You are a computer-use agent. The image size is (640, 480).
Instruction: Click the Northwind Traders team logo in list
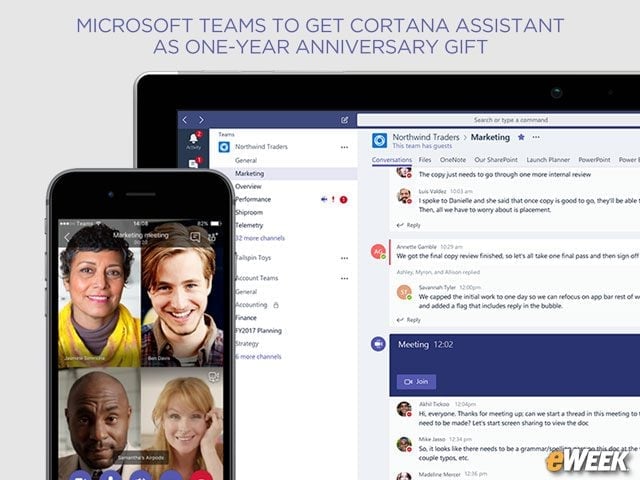click(x=224, y=147)
